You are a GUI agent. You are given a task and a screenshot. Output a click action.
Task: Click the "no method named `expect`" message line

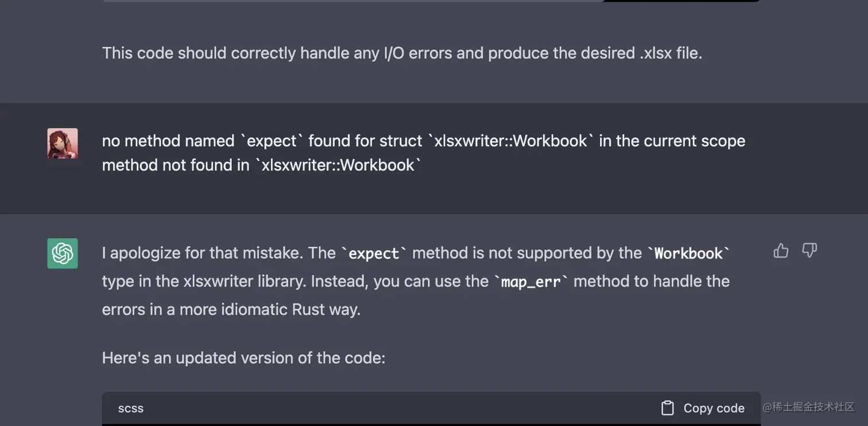pyautogui.click(x=424, y=141)
